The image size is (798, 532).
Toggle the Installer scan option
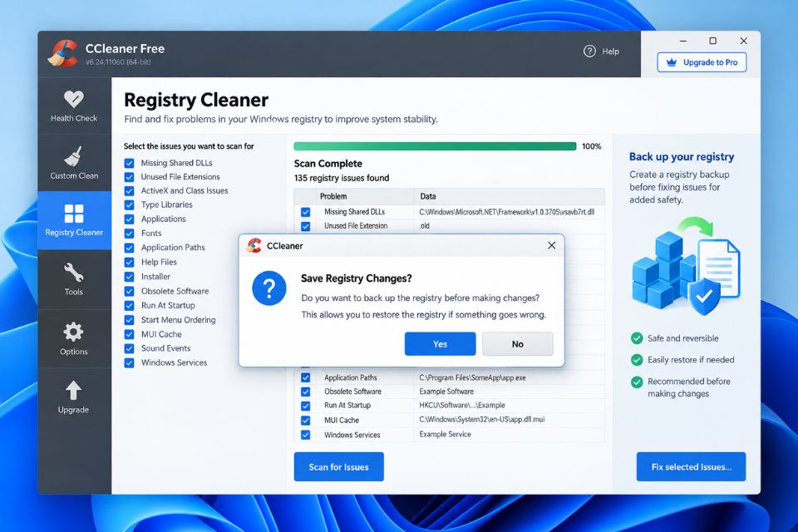pyautogui.click(x=130, y=277)
